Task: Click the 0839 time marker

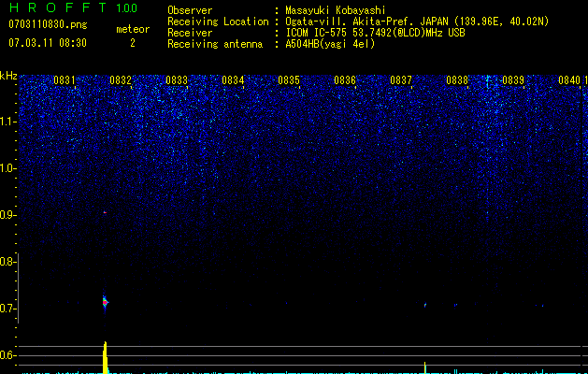Action: 513,80
